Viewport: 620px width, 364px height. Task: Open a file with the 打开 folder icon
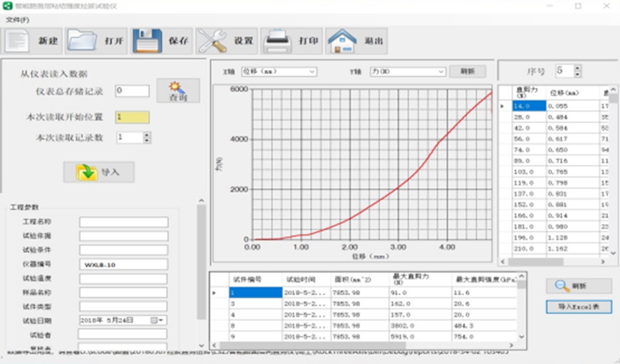pos(82,41)
